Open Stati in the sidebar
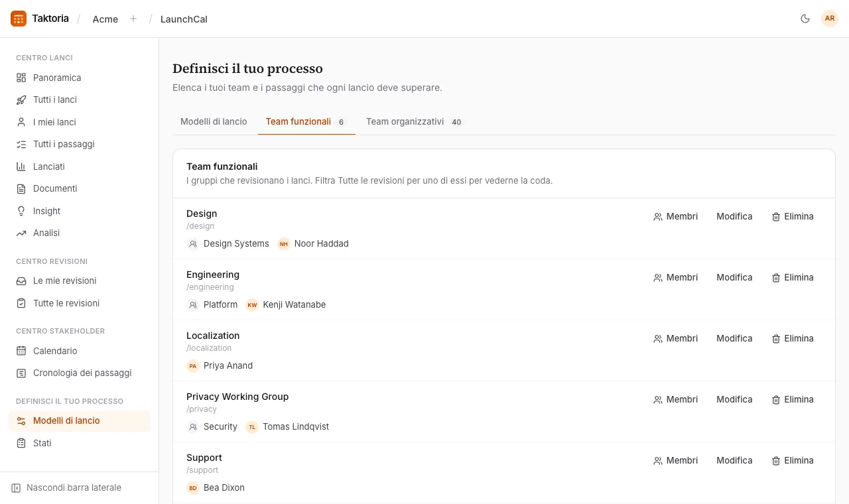The height and width of the screenshot is (504, 849). (80, 443)
